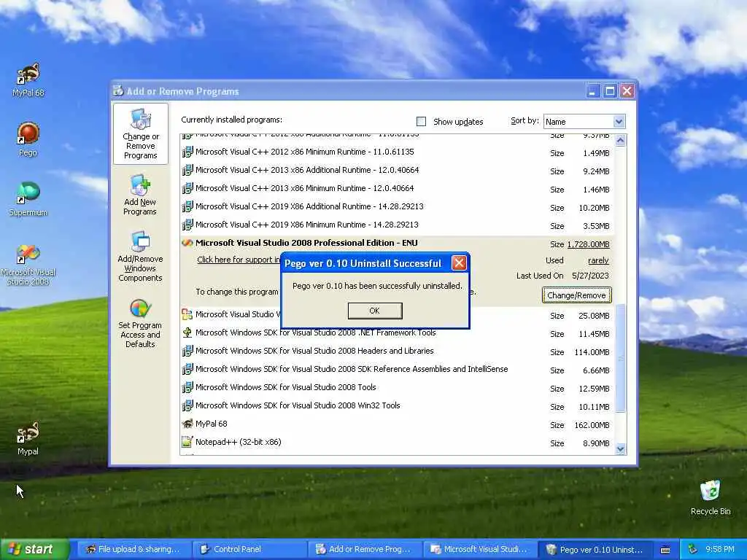
Task: Select Change or Remove Programs sidebar icon
Action: (141, 134)
